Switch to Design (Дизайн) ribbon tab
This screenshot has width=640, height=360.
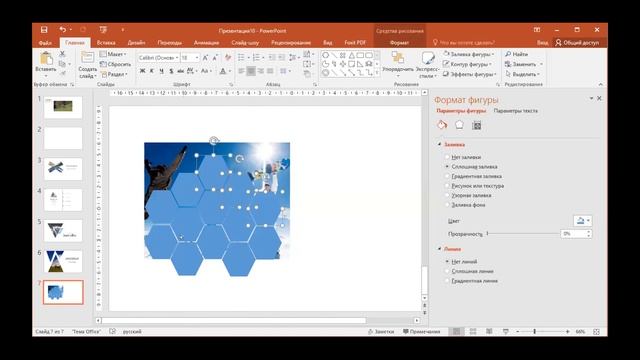pos(136,42)
